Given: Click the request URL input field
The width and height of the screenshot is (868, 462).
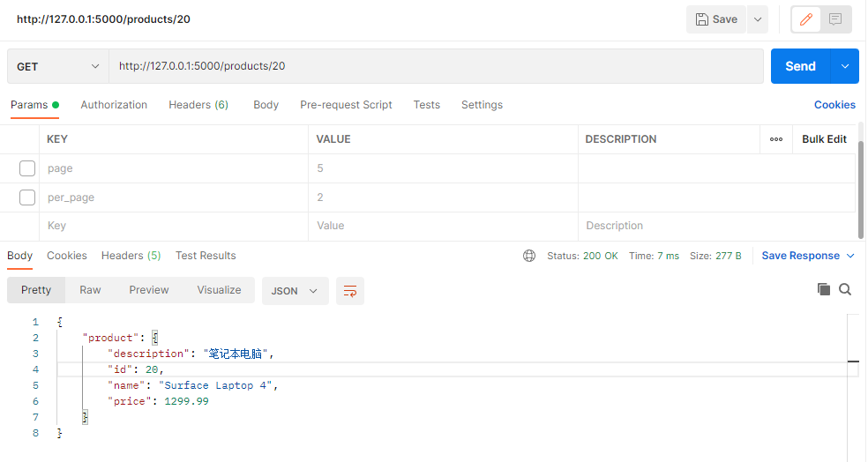Looking at the screenshot, I should pyautogui.click(x=437, y=66).
